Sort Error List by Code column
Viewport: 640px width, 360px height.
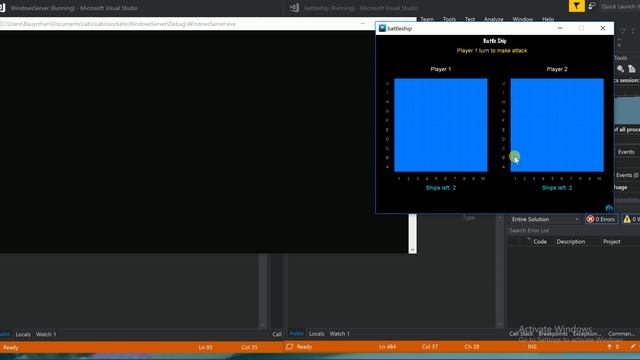(x=540, y=242)
